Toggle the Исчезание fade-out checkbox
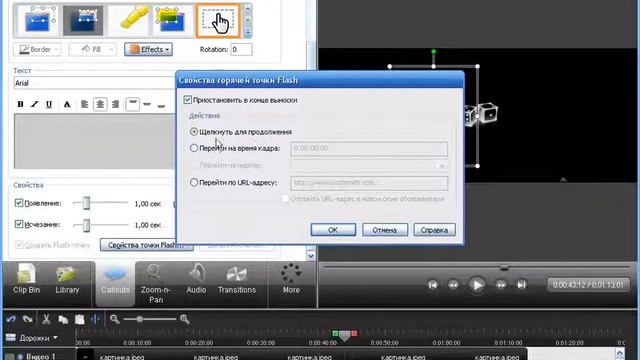 (19, 224)
